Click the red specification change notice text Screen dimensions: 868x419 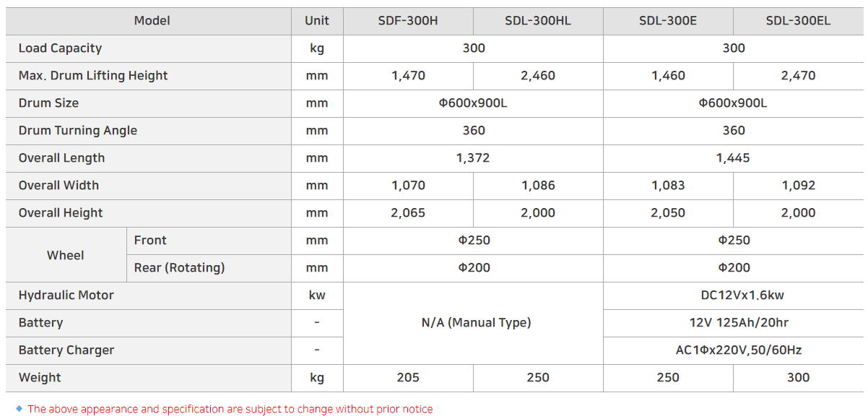click(230, 409)
